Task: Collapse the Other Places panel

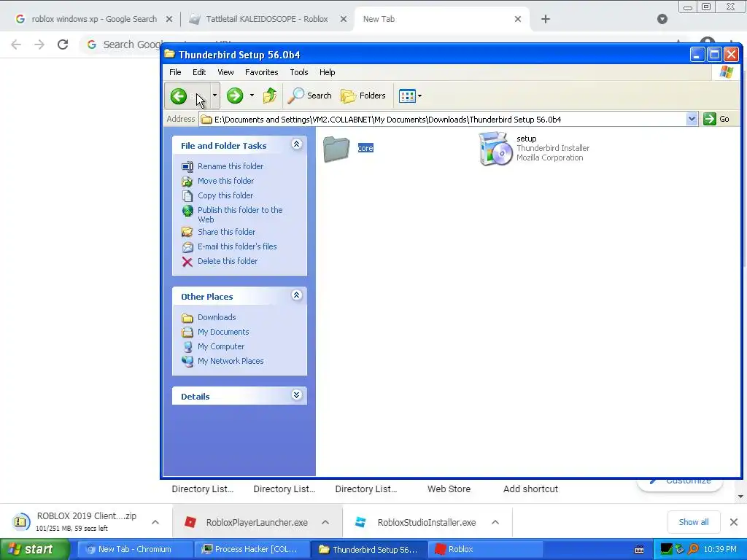Action: point(296,295)
